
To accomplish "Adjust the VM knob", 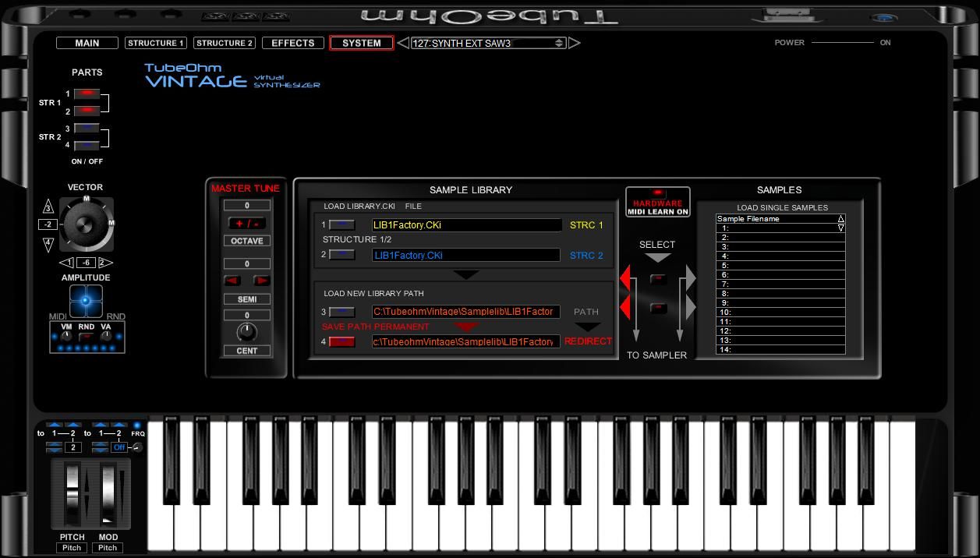I will click(66, 336).
